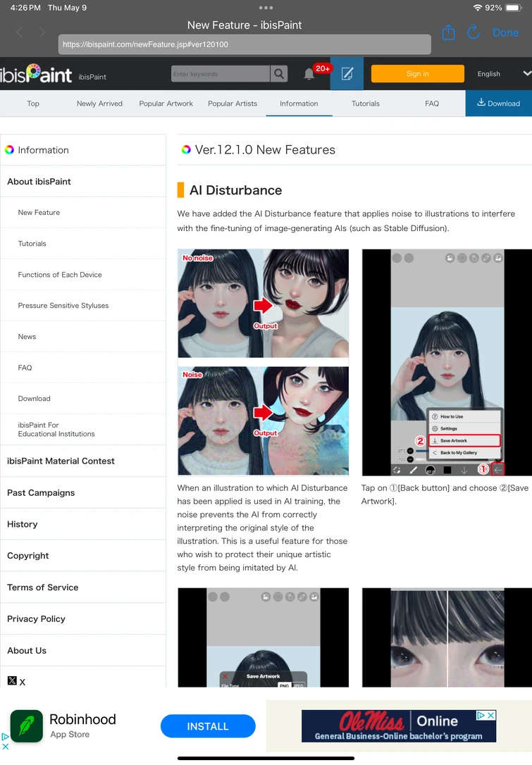Open the English language dropdown
Viewport: 532px width, 765px height.
[x=504, y=74]
